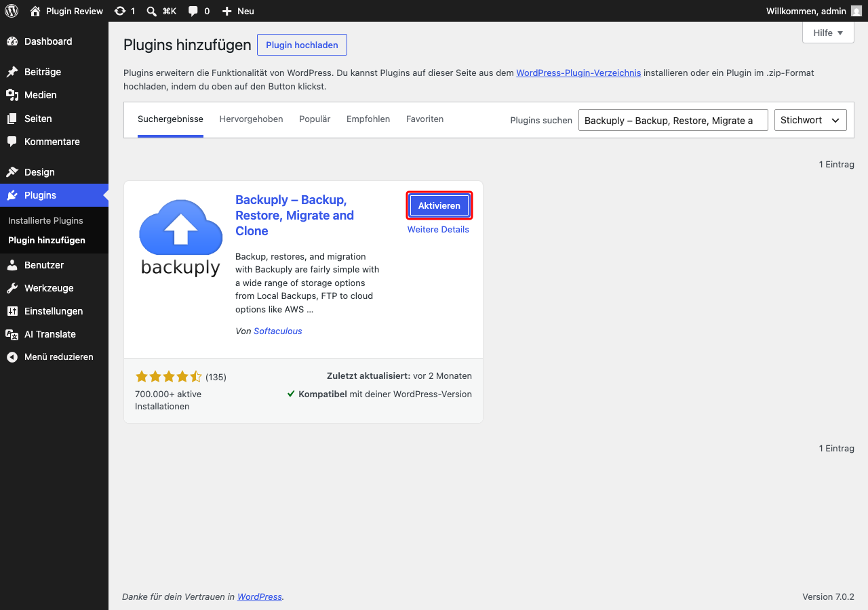
Task: Open the WordPress-Plugin-Verzeichnis link
Action: tap(578, 73)
